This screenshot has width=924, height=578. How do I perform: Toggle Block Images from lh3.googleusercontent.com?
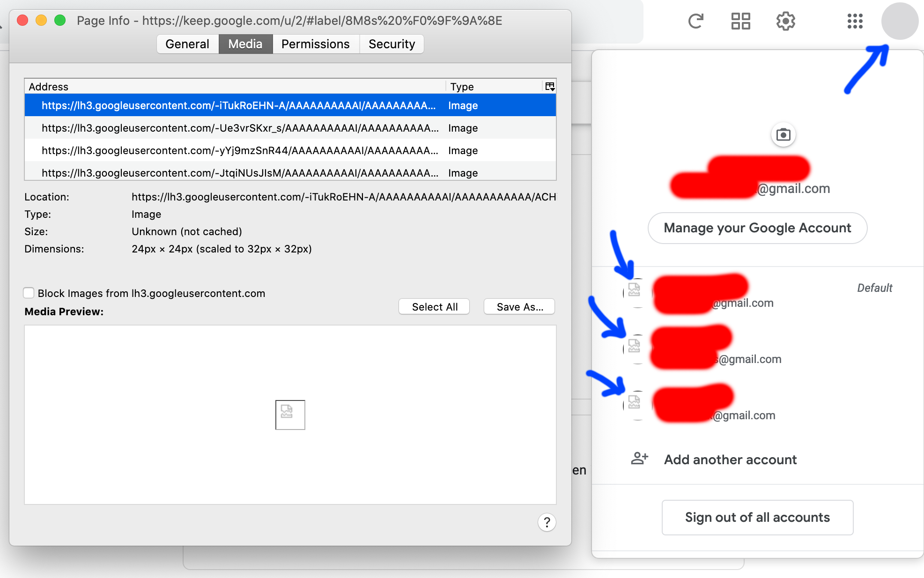pyautogui.click(x=28, y=293)
